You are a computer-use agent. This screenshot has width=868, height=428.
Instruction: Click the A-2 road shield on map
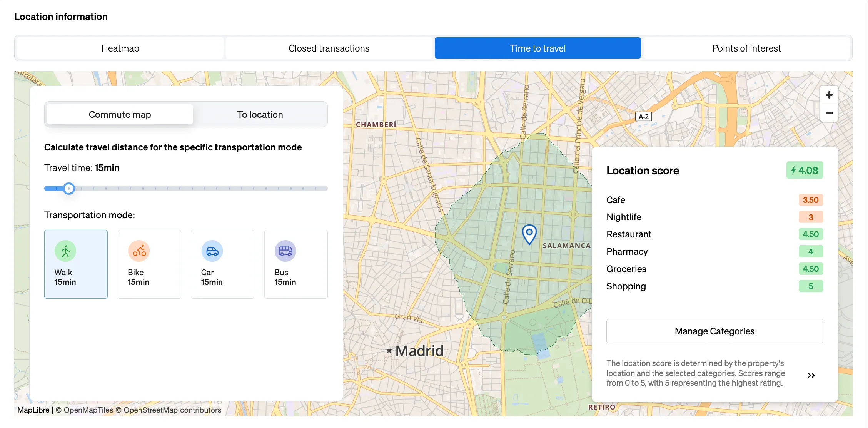coord(644,117)
